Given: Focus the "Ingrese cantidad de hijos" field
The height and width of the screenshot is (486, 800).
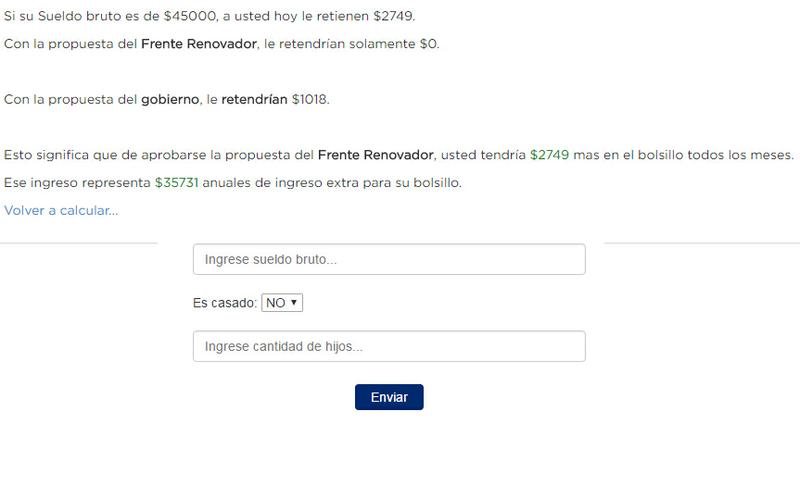Looking at the screenshot, I should [x=388, y=346].
